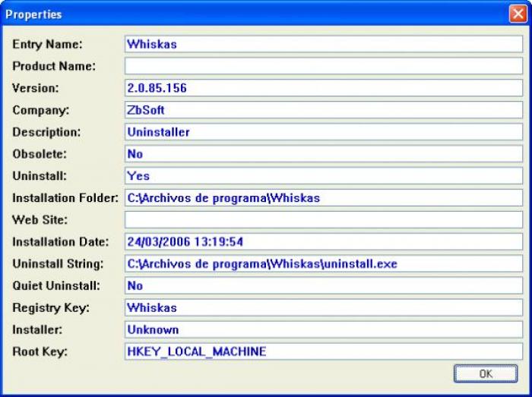Click the empty Web Site field

323,220
